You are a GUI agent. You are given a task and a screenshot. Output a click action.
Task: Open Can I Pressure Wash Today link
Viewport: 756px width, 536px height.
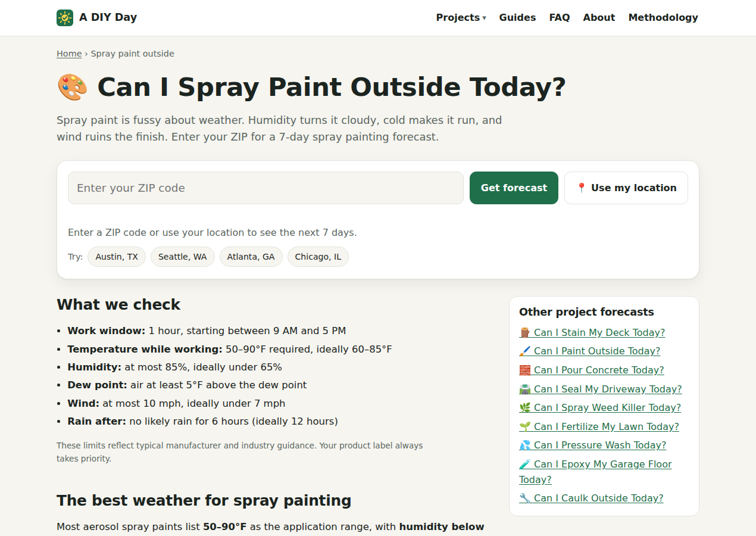coord(592,445)
